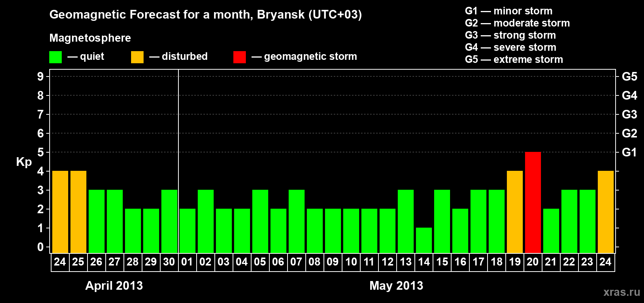Image resolution: width=644 pixels, height=303 pixels.
Task: Click the green bar for May 05
Action: tap(260, 222)
